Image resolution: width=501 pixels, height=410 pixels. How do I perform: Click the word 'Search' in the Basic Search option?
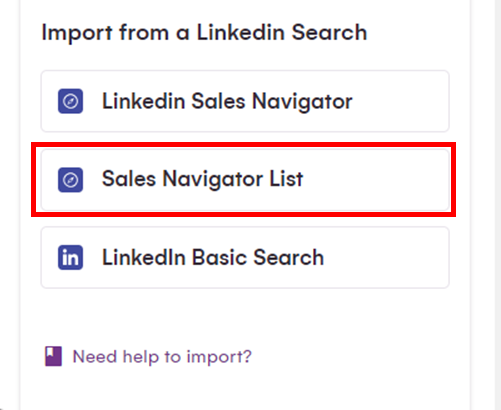pos(288,258)
